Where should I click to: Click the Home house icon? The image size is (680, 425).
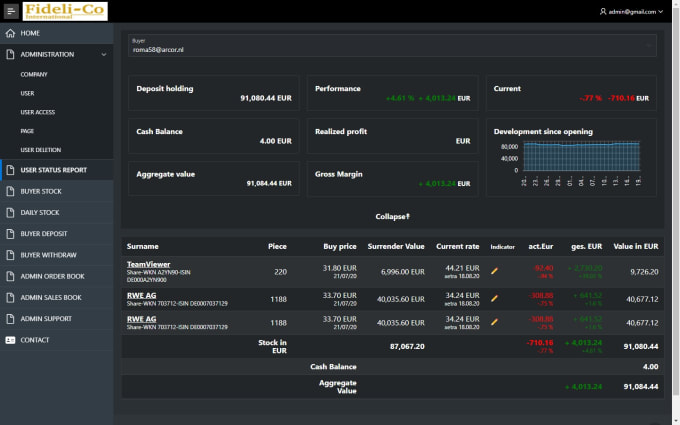pyautogui.click(x=10, y=33)
